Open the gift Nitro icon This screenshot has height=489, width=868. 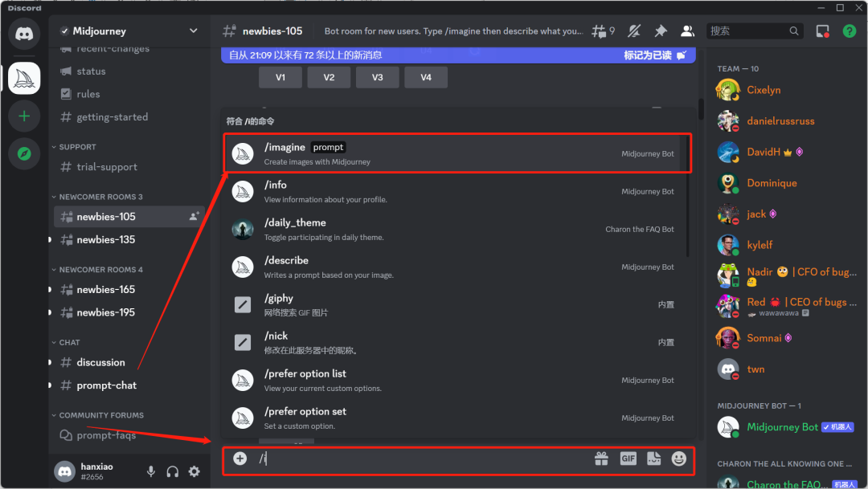coord(601,458)
